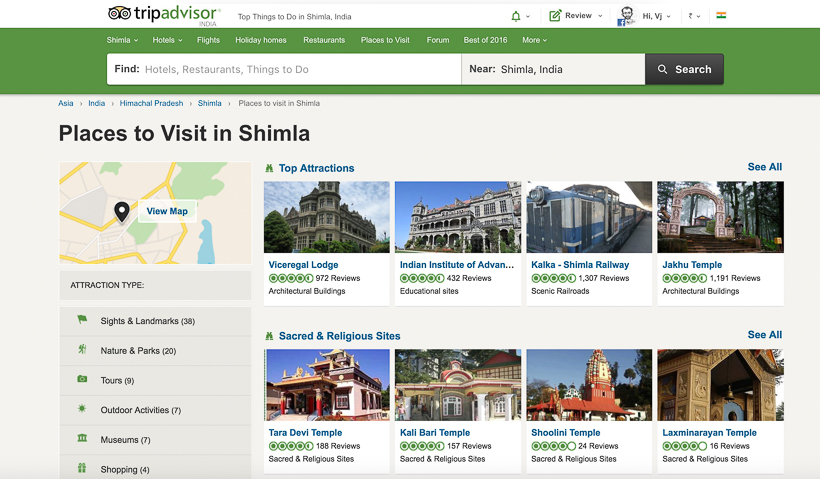This screenshot has height=479, width=820.
Task: Filter by Tours (9)
Action: click(155, 381)
